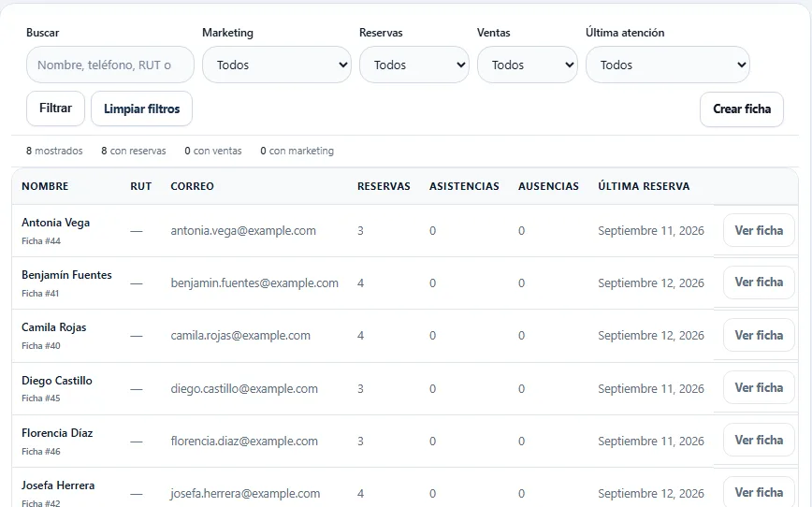Click email benjamin.fuentes@example.com
Viewport: 812px width, 507px height.
tap(254, 283)
